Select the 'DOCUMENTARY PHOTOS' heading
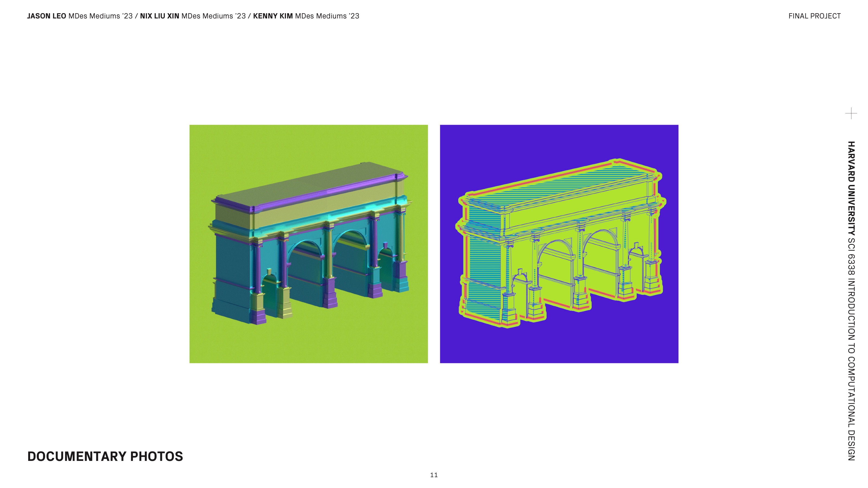 click(x=105, y=456)
